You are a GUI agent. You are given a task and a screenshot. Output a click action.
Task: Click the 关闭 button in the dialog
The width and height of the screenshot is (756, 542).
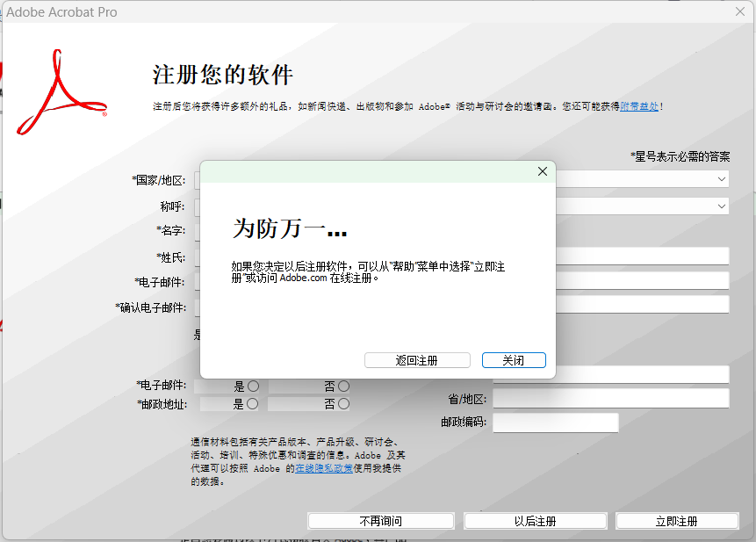pos(514,360)
